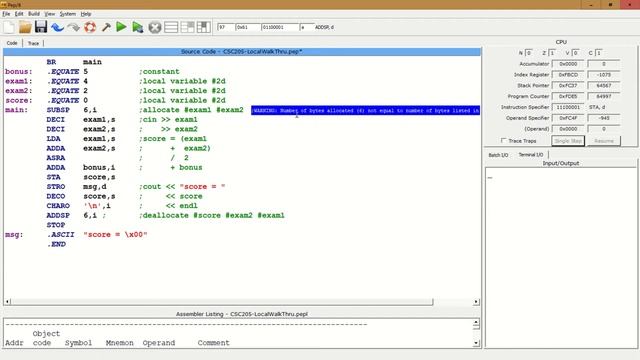
Task: Click the "score = \x00" string literal
Action: tap(115, 235)
